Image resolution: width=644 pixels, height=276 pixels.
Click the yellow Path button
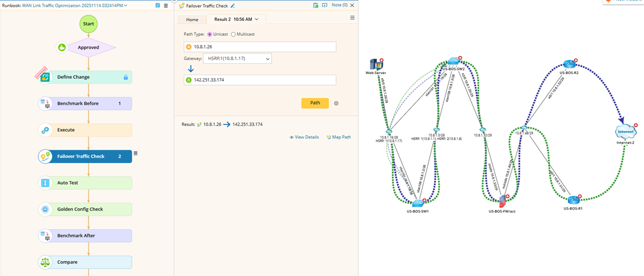coord(315,103)
